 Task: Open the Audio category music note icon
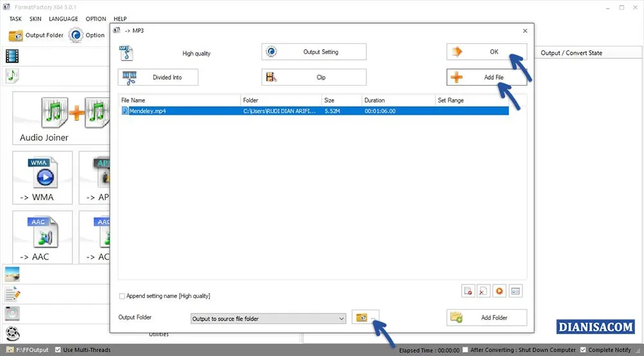coord(12,76)
